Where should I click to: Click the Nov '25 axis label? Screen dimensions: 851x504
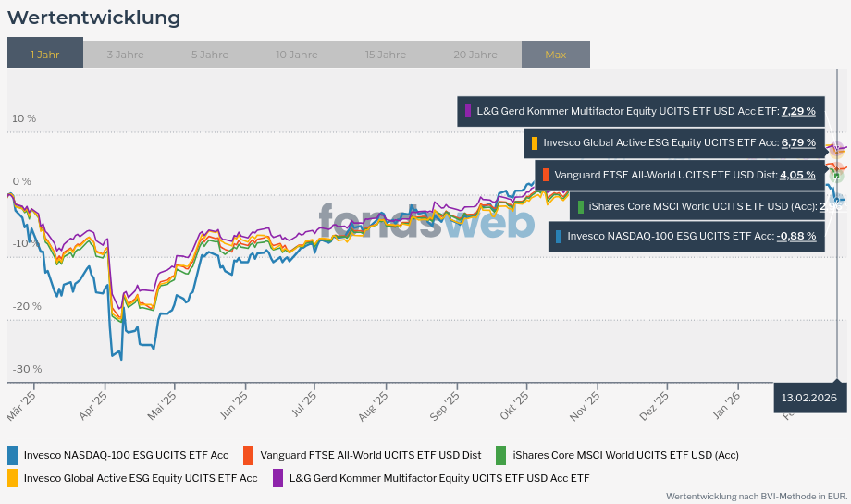tap(585, 406)
